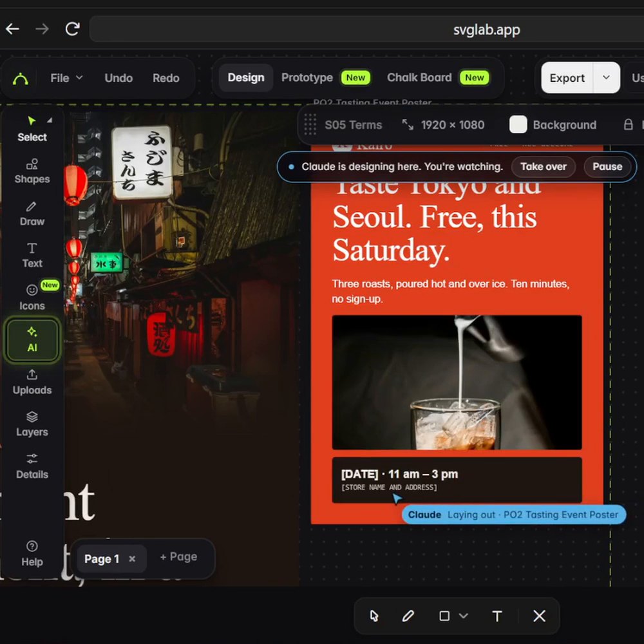Switch to the Prototype tab

(307, 78)
